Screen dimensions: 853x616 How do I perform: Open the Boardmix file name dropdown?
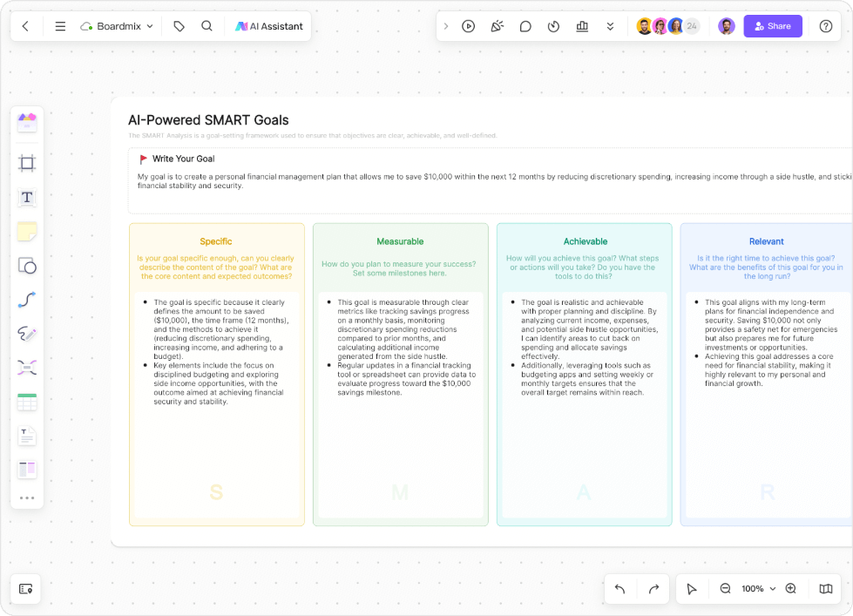click(x=117, y=26)
